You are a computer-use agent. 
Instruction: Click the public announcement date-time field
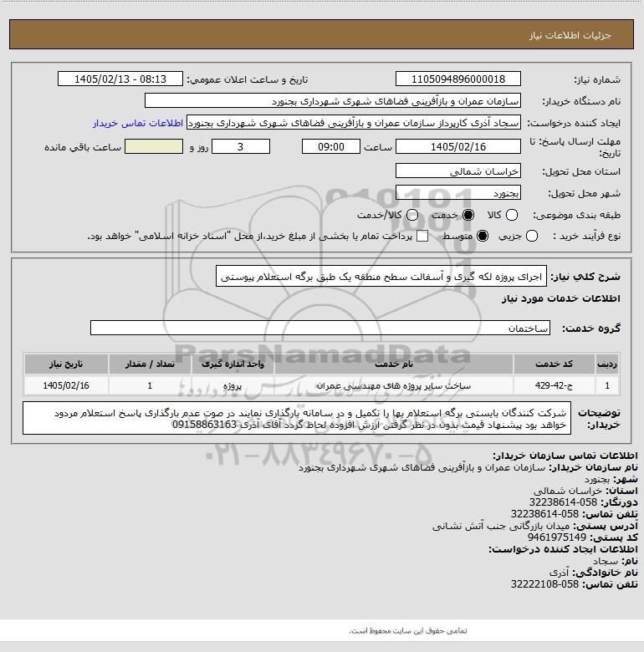(x=120, y=79)
